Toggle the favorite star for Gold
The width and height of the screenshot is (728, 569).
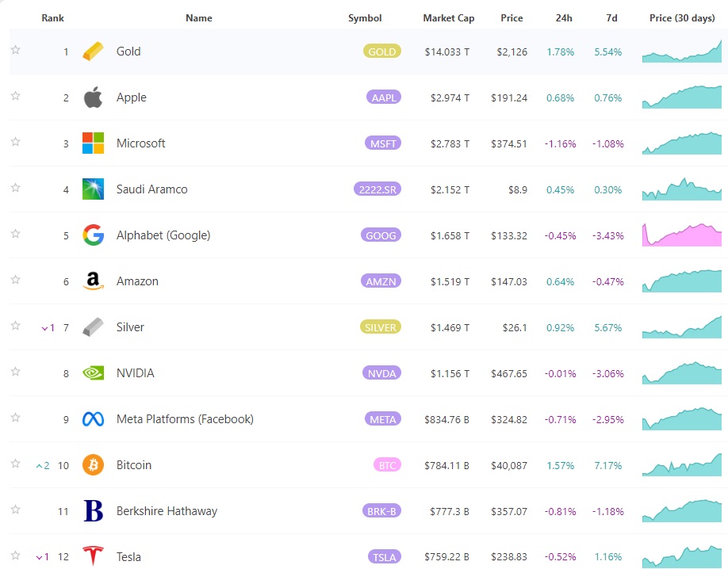coord(15,50)
